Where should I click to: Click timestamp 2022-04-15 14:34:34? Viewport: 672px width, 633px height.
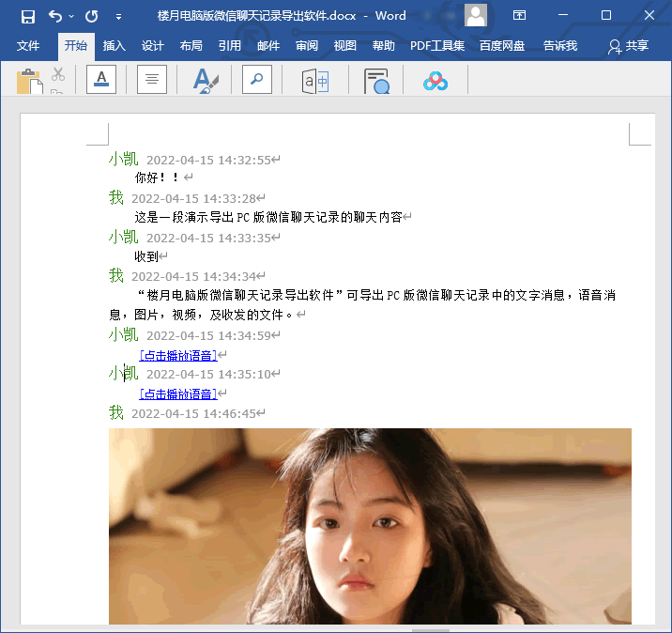point(193,277)
